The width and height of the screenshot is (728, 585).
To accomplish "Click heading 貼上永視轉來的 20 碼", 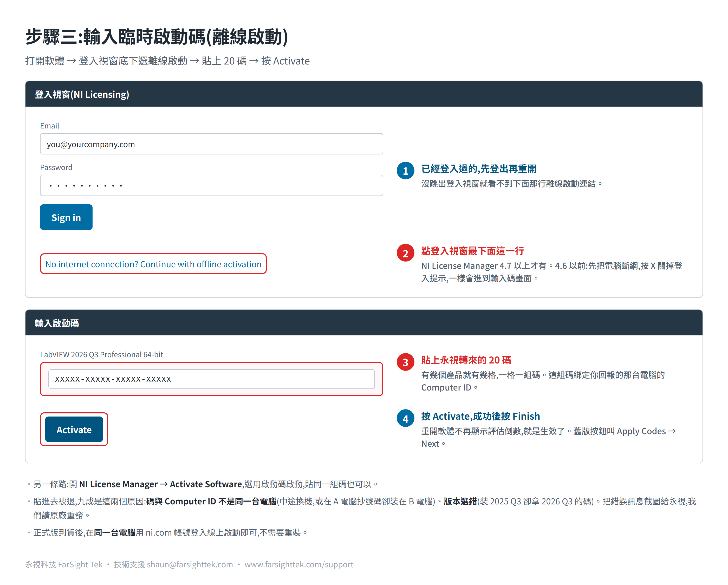I will (466, 360).
